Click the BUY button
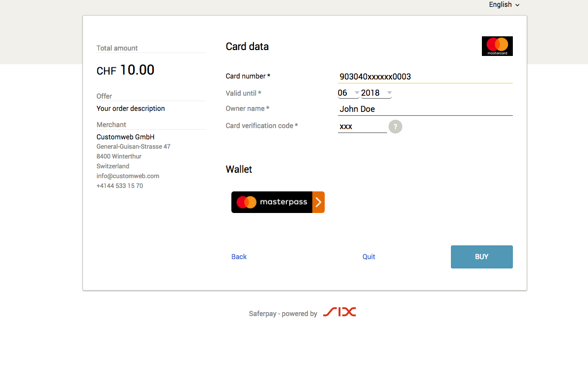This screenshot has height=372, width=588. [x=481, y=257]
